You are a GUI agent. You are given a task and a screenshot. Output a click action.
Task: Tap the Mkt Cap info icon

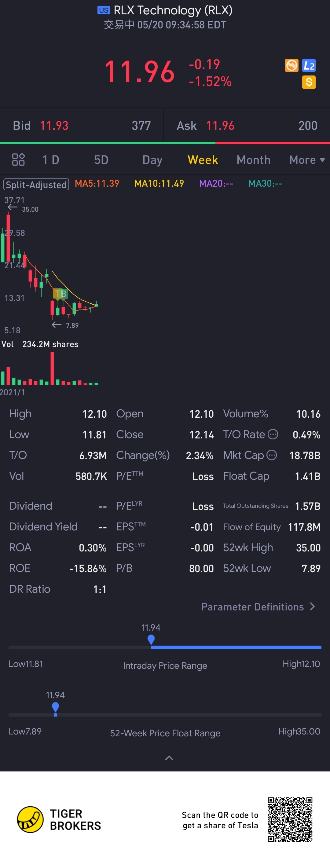coord(272,455)
